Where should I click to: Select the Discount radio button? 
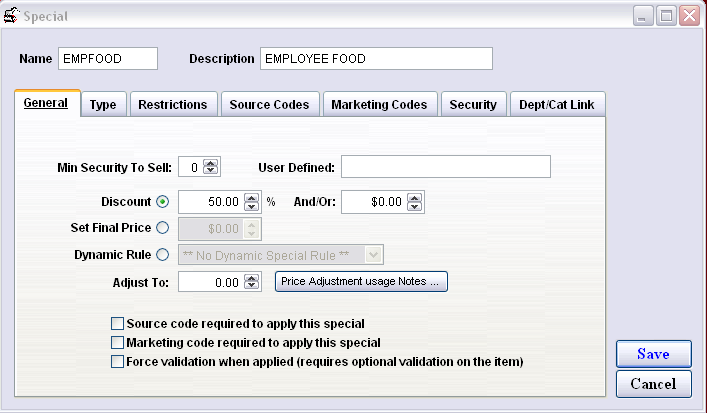[163, 202]
